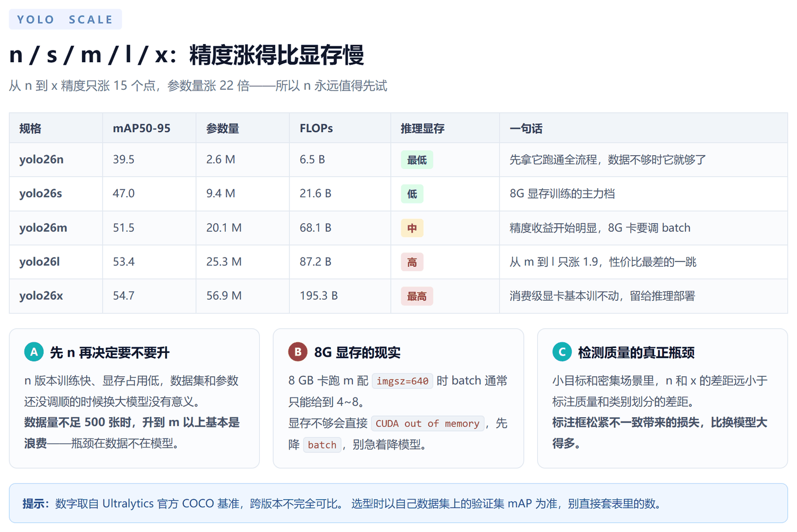Viewport: 797px width, 532px height.
Task: Click the imgsz=640 code chip
Action: [402, 381]
